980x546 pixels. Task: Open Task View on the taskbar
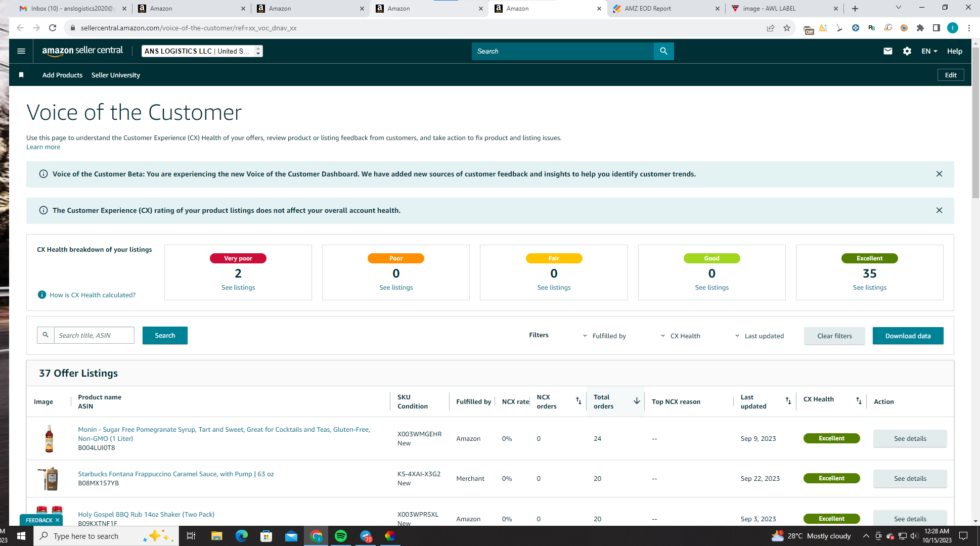[x=191, y=536]
